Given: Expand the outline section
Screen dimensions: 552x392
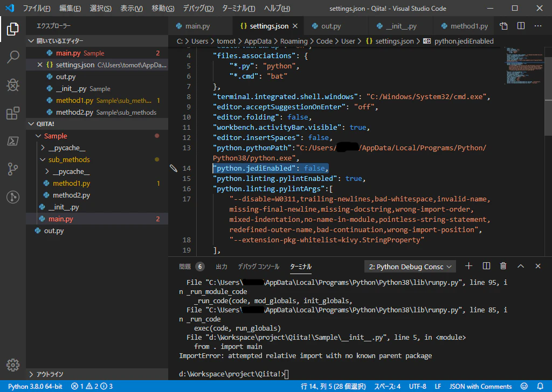Looking at the screenshot, I should tap(97, 374).
